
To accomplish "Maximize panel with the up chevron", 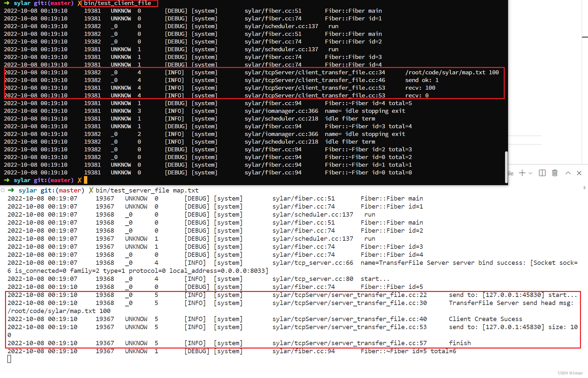I will coord(568,173).
